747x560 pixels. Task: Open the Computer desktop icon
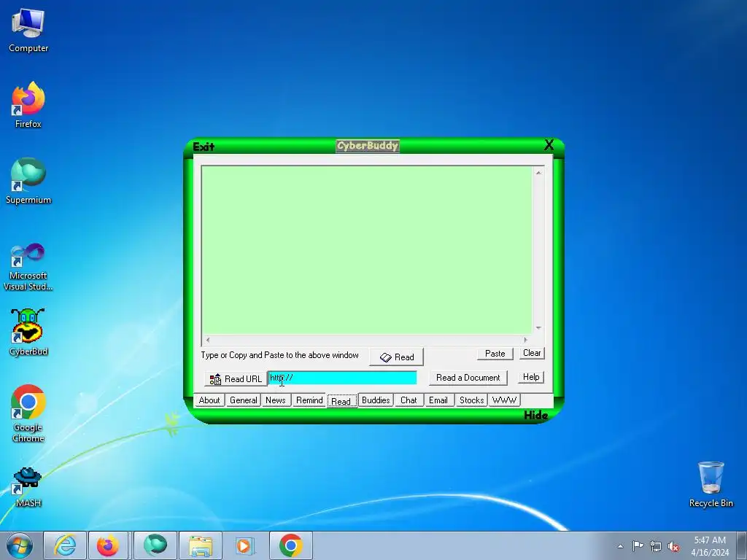28,31
